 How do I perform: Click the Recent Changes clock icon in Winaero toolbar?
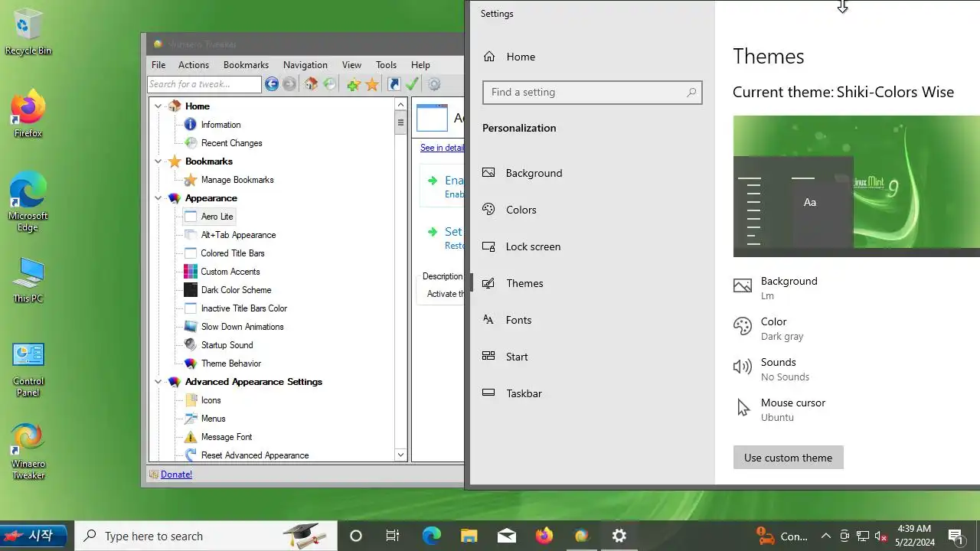click(x=329, y=84)
